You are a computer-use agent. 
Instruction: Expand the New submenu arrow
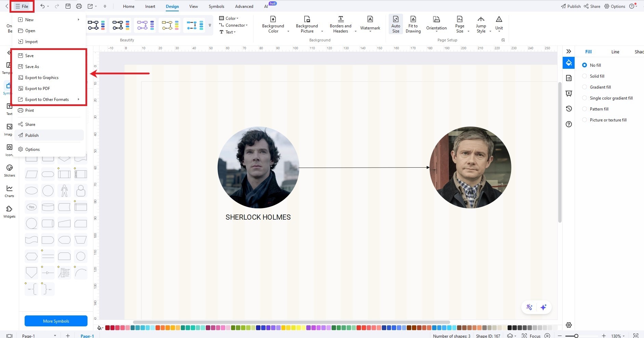79,19
